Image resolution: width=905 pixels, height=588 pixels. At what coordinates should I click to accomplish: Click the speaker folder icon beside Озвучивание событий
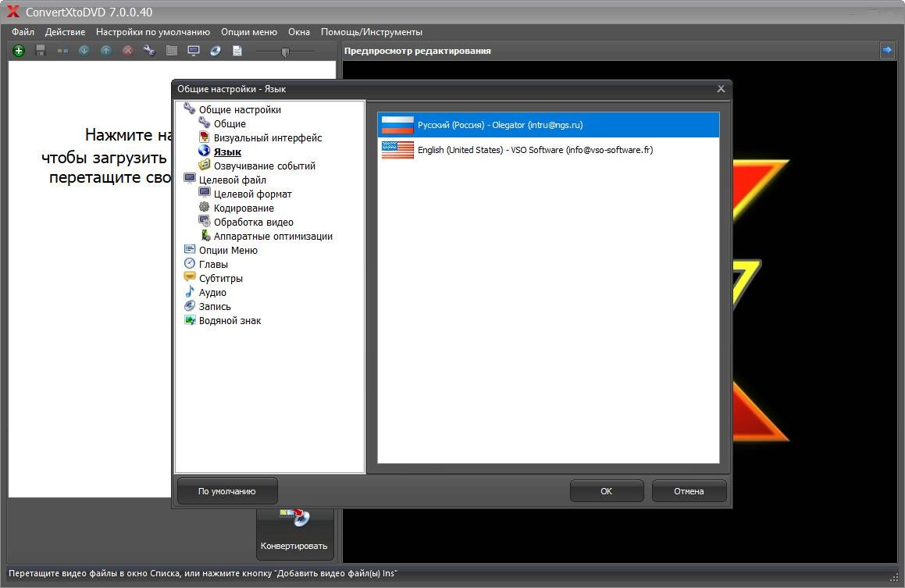pos(204,165)
